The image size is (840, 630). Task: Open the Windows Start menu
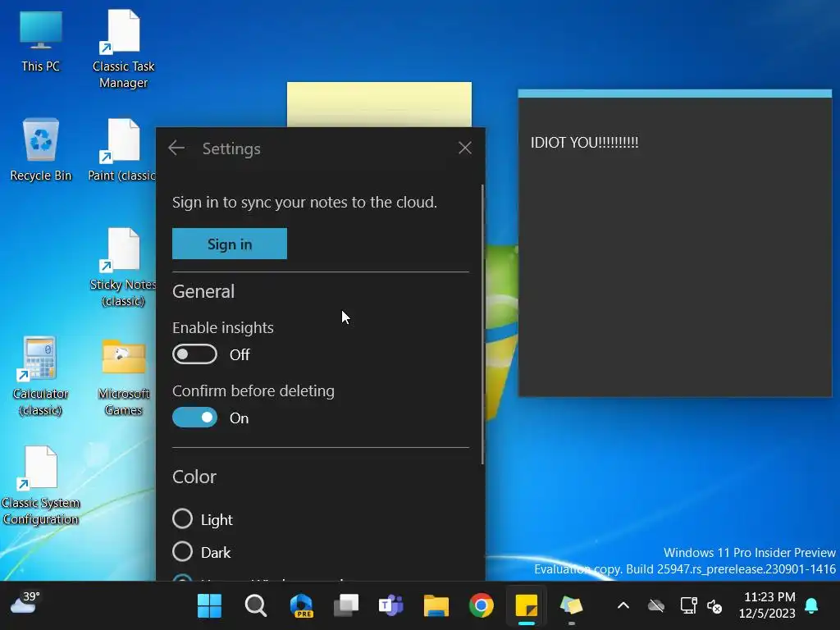point(209,606)
